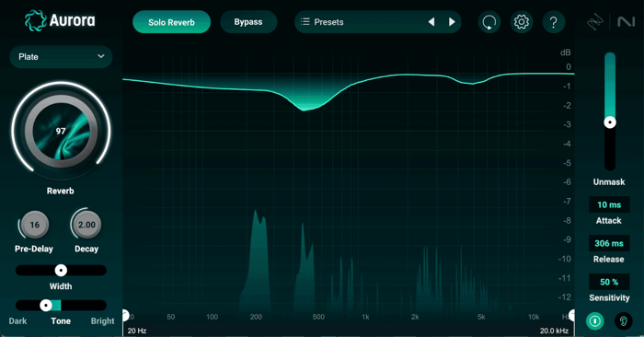Viewport: 644px width, 337px height.
Task: Click the Sensitivity value 50 %
Action: (x=609, y=282)
